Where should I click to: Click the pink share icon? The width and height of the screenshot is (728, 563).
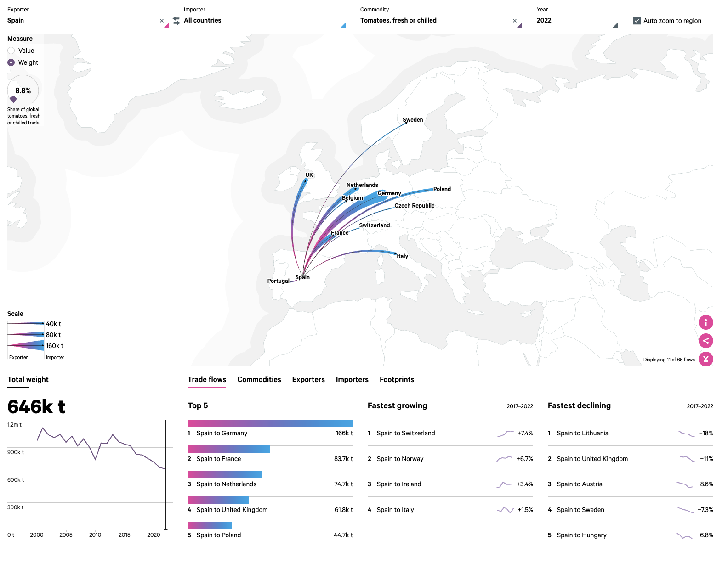click(x=705, y=341)
